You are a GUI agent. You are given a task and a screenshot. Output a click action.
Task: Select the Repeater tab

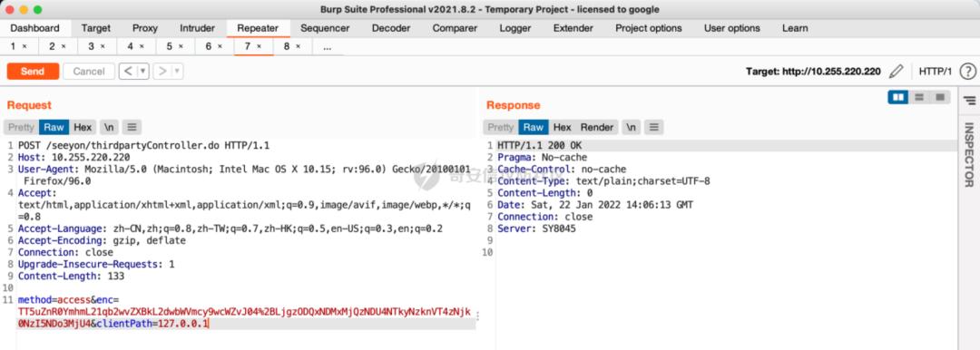tap(258, 28)
